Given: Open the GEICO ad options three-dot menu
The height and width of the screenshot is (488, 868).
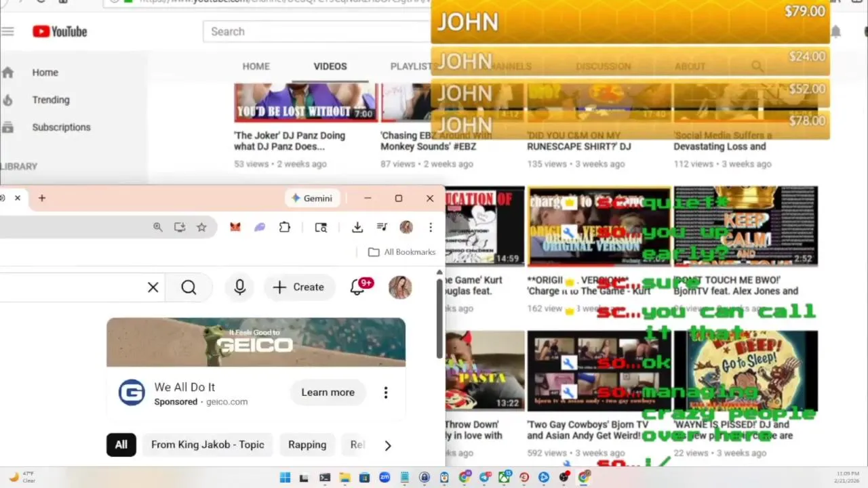Looking at the screenshot, I should pos(386,392).
